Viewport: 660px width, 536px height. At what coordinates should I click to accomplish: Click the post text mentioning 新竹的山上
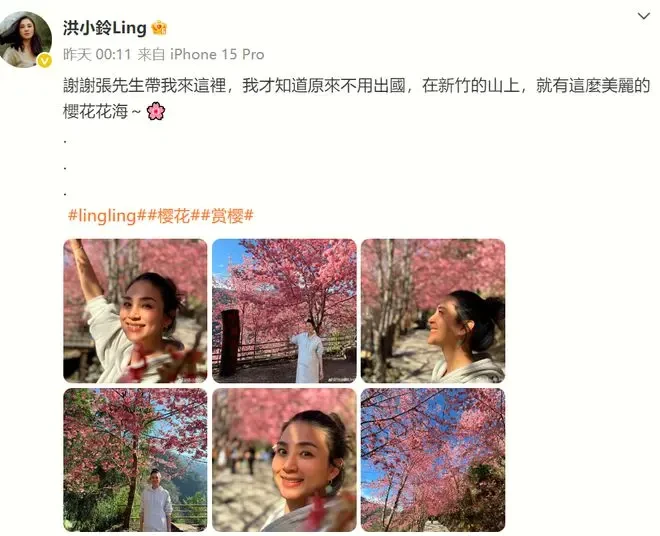470,86
